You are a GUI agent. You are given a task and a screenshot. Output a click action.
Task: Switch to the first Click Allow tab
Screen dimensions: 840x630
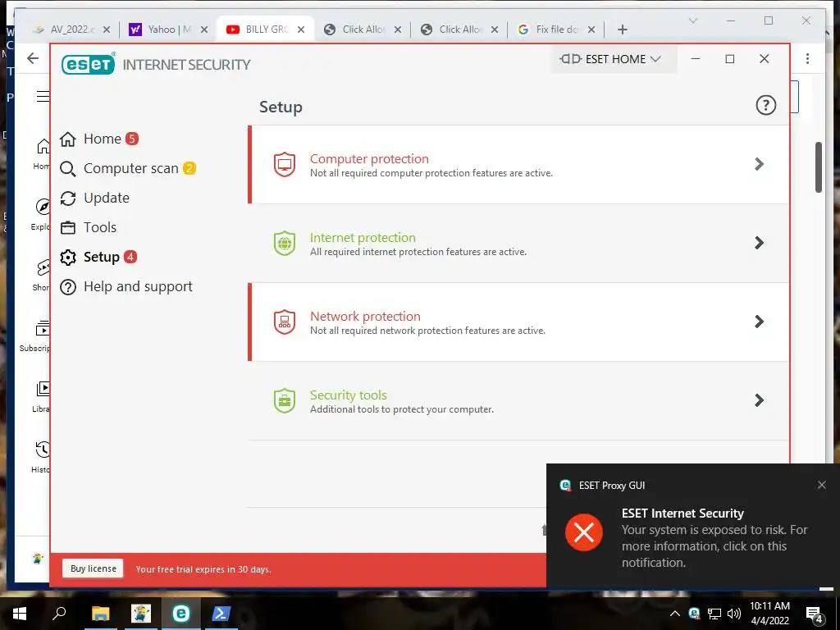tap(363, 30)
